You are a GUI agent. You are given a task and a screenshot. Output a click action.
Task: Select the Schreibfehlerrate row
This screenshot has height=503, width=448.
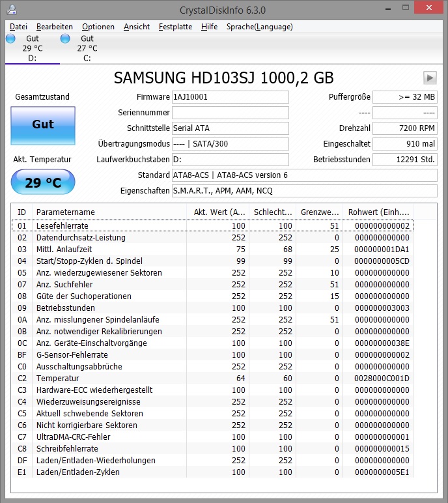[x=213, y=448]
